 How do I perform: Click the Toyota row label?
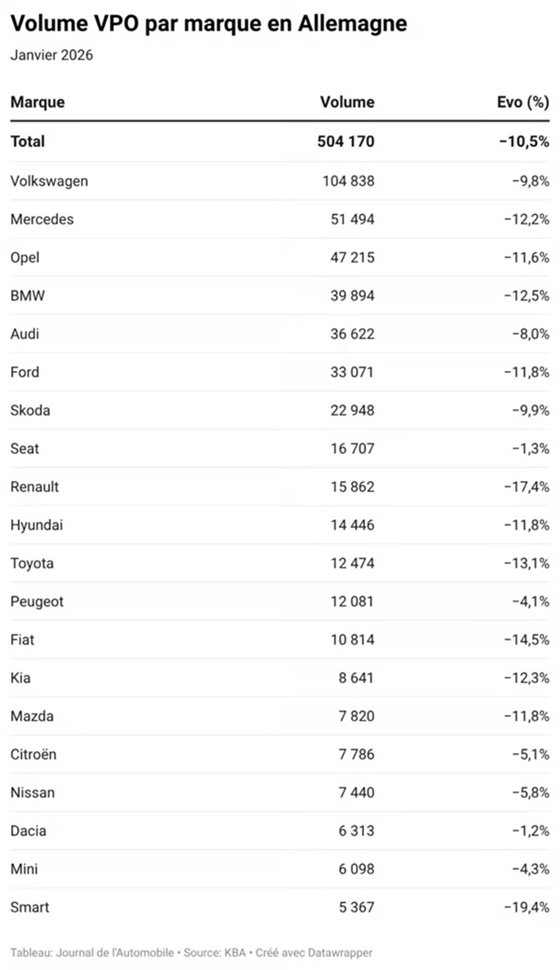(32, 563)
